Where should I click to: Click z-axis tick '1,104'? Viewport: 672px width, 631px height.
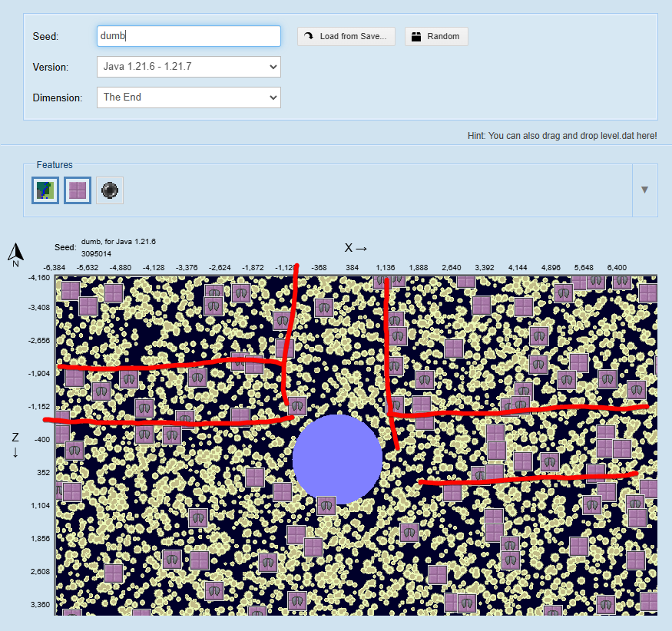point(40,505)
